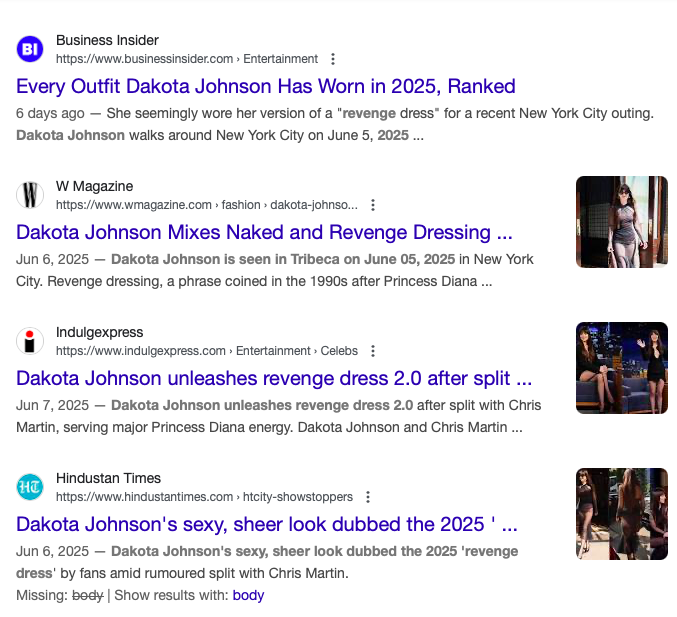Viewport: 677px width, 617px height.
Task: Click the Hindustan Times site favicon
Action: click(30, 487)
